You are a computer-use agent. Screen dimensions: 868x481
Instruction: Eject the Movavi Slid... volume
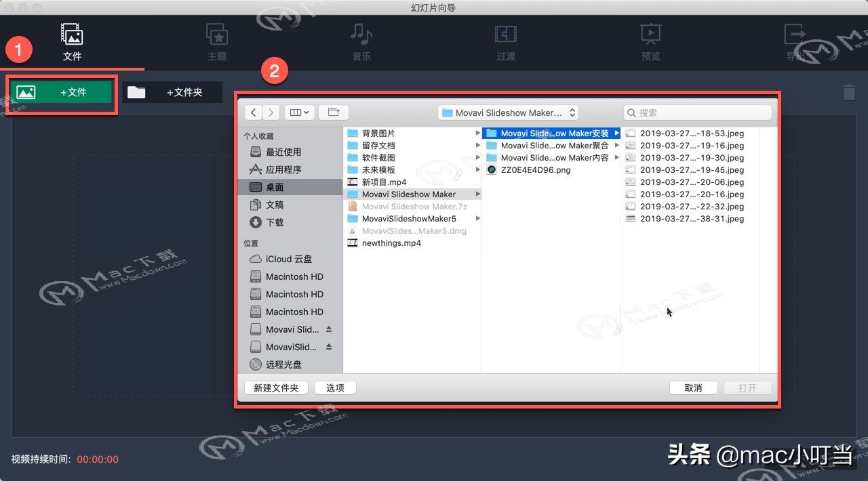329,329
